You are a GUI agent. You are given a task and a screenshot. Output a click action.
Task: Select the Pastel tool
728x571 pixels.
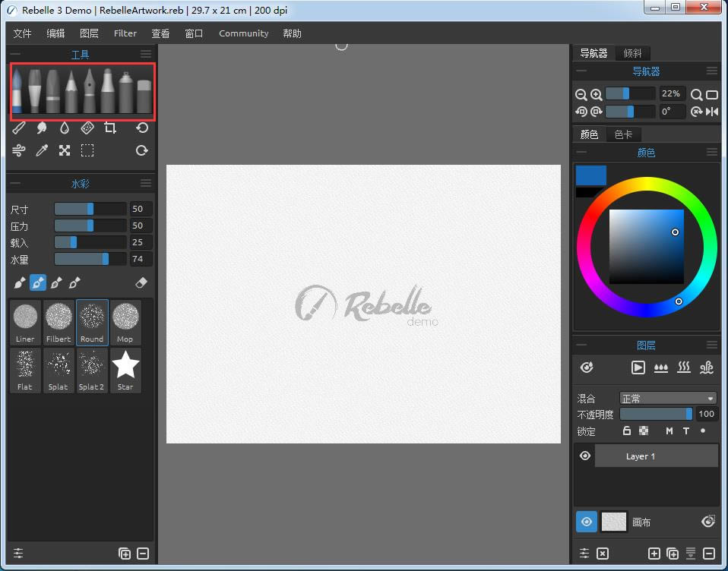coord(53,90)
